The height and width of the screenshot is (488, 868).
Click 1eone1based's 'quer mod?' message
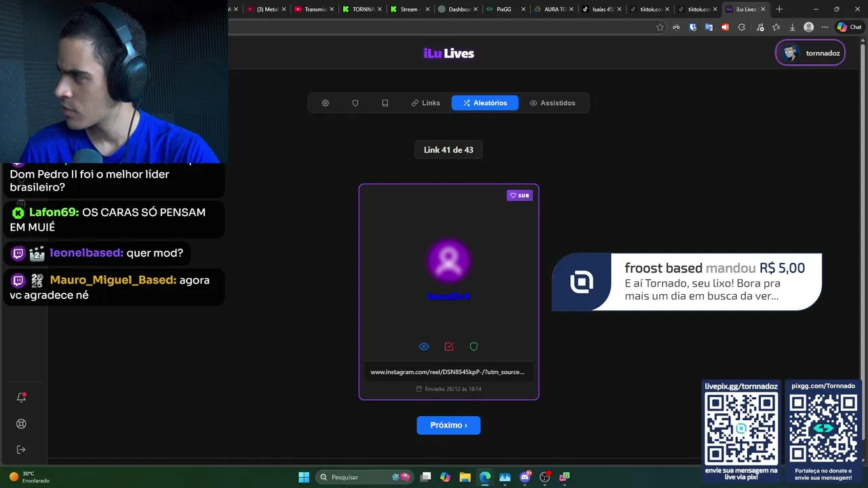pyautogui.click(x=98, y=253)
